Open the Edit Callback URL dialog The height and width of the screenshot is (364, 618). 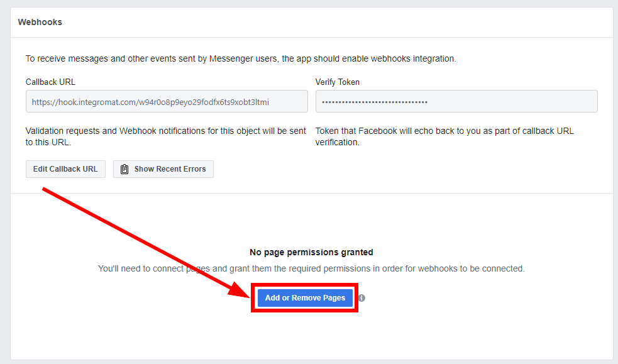[65, 169]
